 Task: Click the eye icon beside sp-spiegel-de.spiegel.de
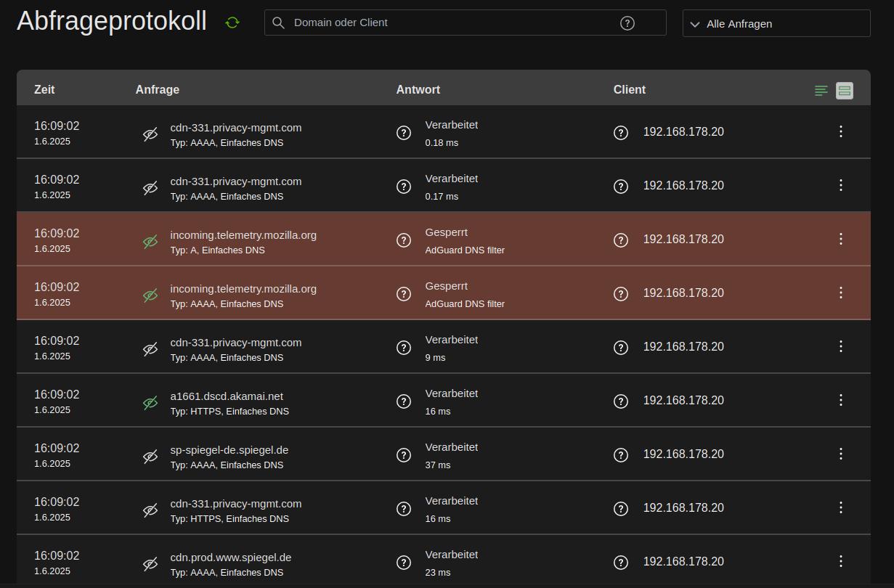click(150, 457)
